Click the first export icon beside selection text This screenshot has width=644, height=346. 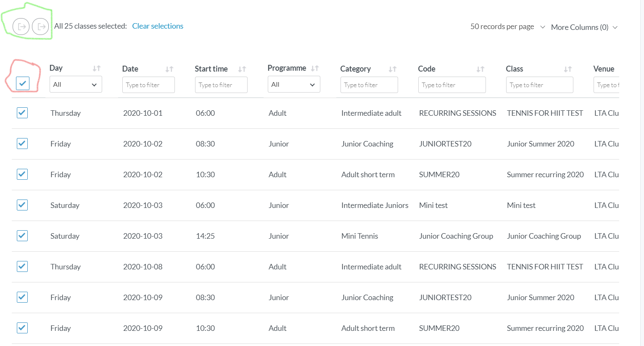[21, 27]
